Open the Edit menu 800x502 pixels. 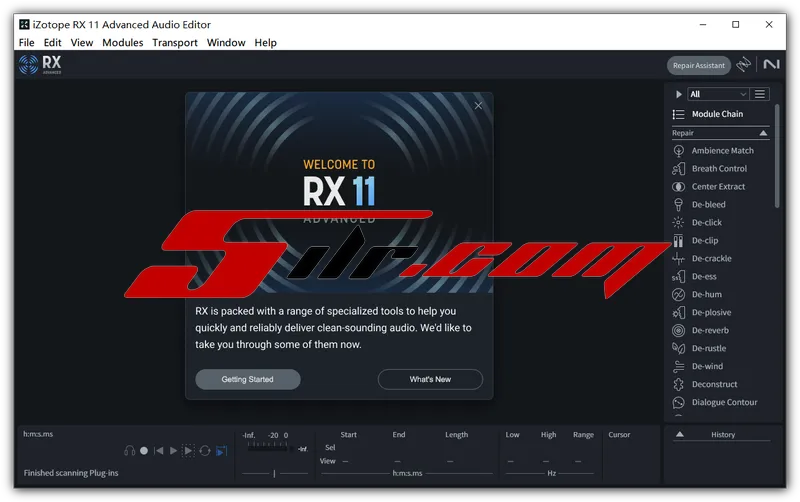coord(52,43)
